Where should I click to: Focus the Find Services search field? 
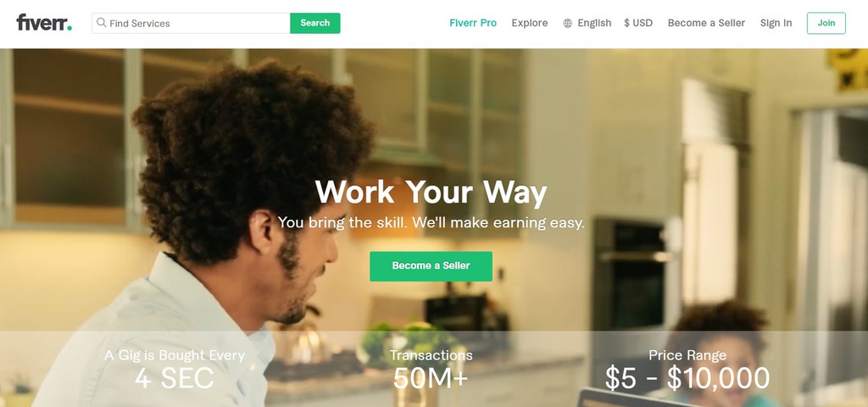pos(191,23)
